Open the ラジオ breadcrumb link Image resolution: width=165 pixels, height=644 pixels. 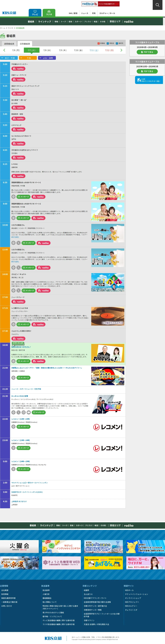pyautogui.click(x=10, y=28)
